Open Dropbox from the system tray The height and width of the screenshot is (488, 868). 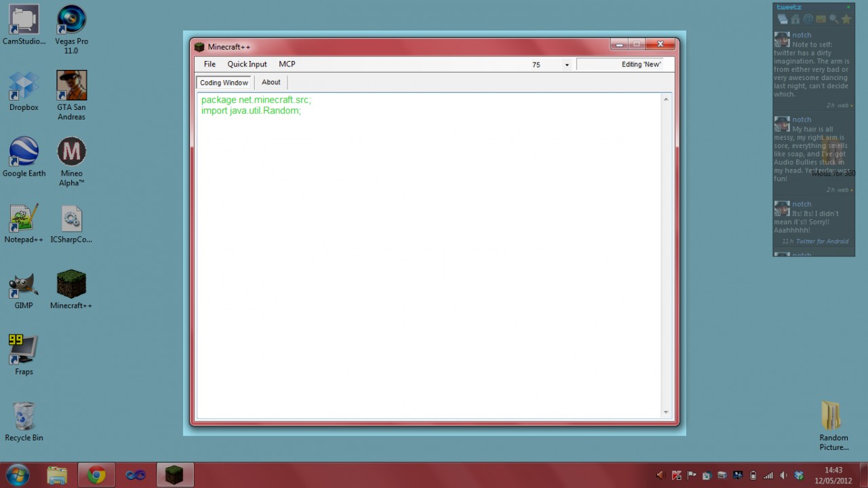(x=797, y=475)
